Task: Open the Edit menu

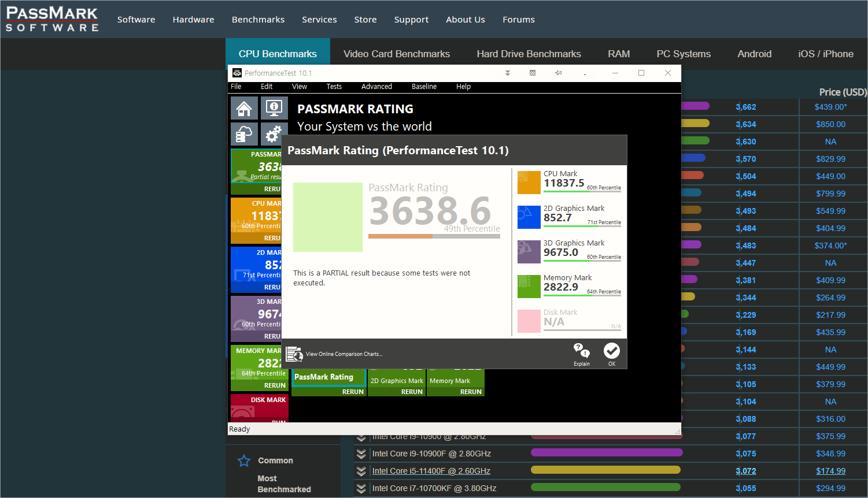Action: coord(267,87)
